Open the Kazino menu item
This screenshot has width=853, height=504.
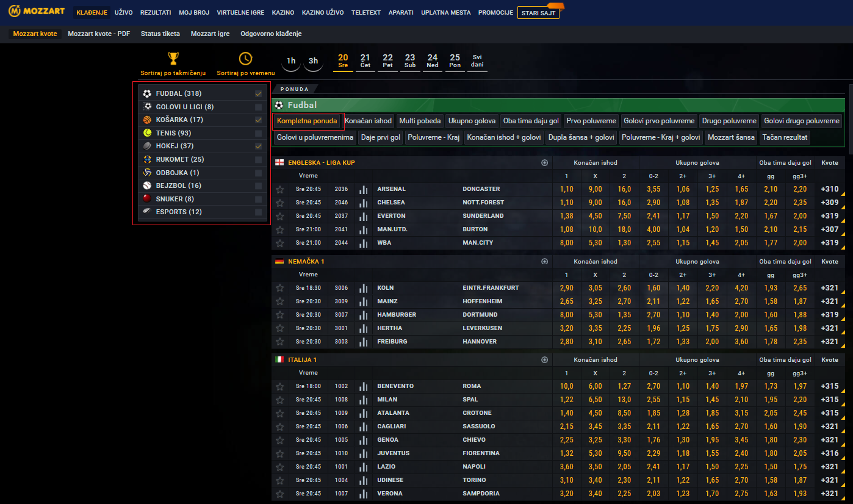click(x=283, y=12)
